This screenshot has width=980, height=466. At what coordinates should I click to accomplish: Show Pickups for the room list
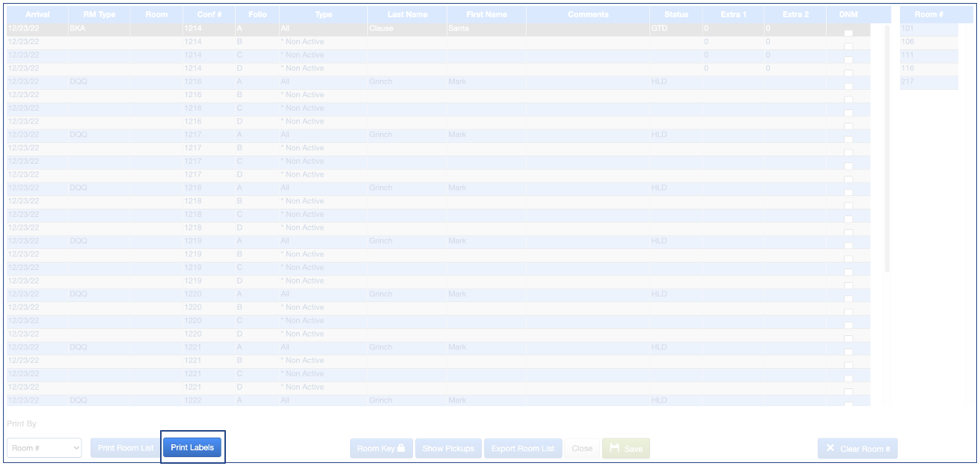(x=448, y=448)
